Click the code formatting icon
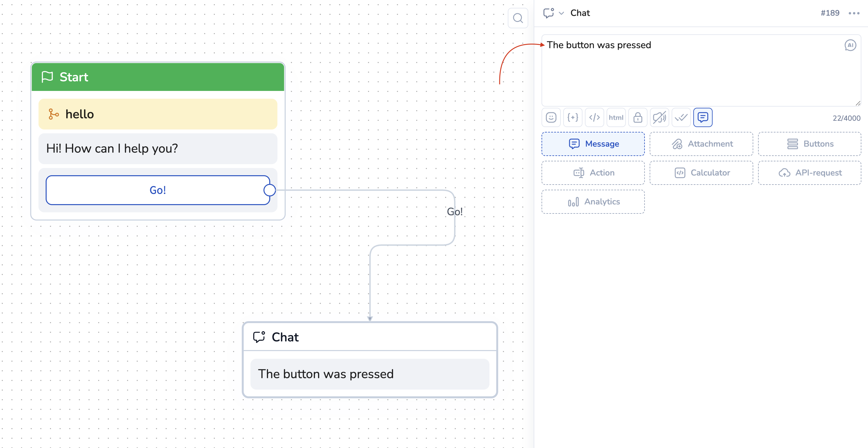The width and height of the screenshot is (868, 448). [x=594, y=117]
